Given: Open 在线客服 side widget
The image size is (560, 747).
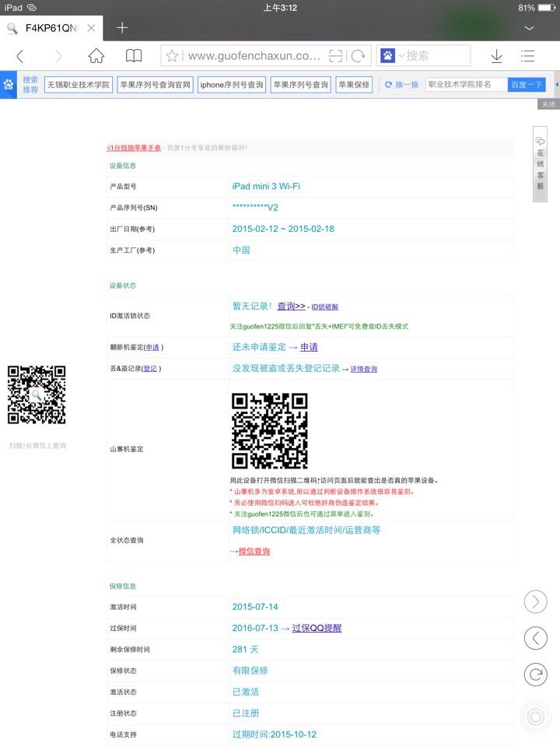Looking at the screenshot, I should click(540, 164).
